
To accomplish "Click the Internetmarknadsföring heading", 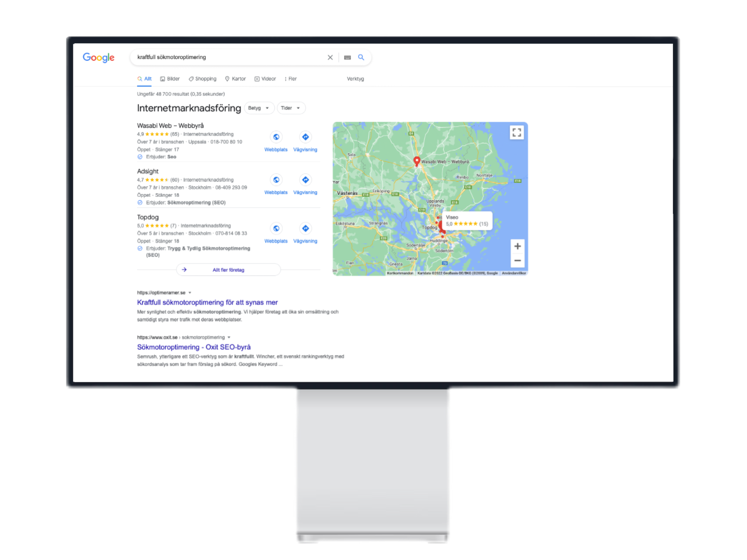I will [x=189, y=108].
